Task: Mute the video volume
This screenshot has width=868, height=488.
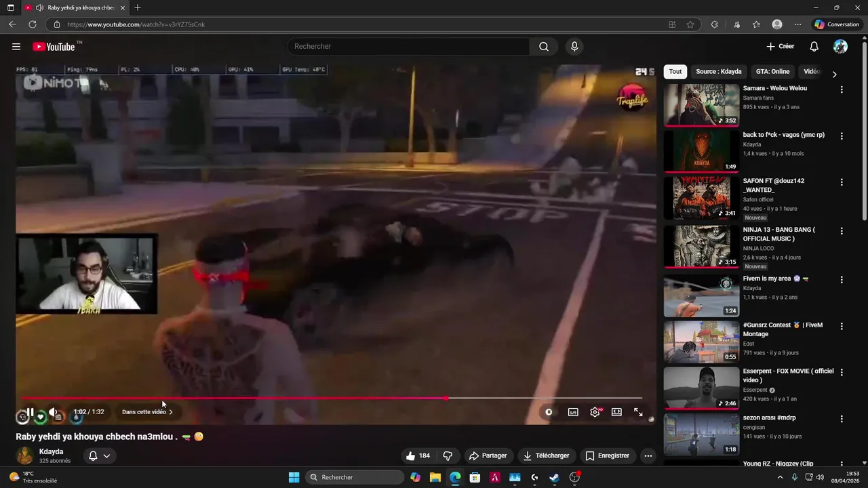Action: click(53, 411)
